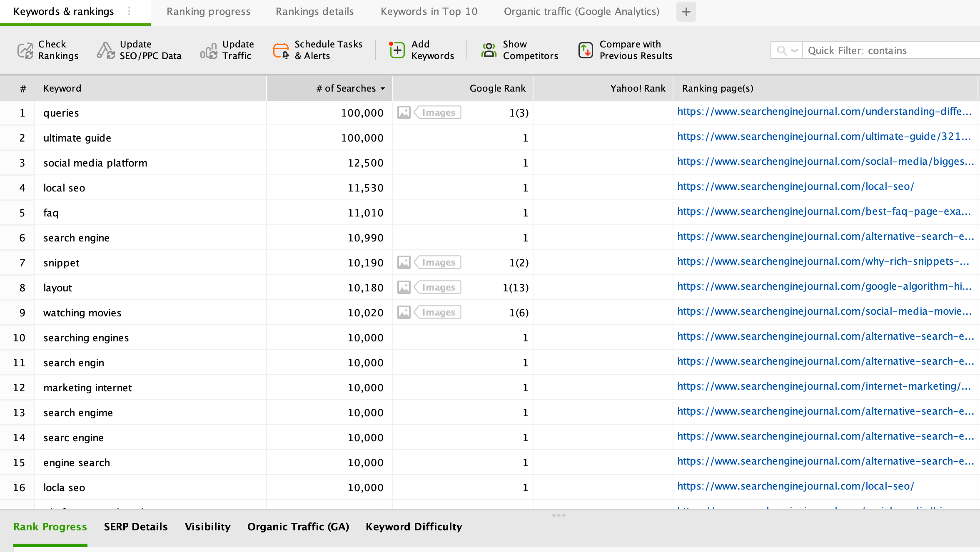Click the Add Keywords icon
Viewport: 980px width, 552px height.
[x=397, y=50]
